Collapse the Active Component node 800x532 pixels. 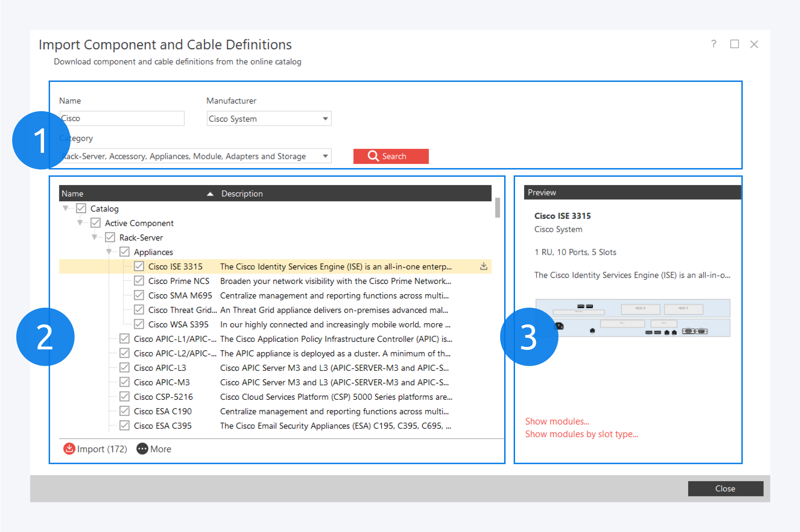pos(79,223)
